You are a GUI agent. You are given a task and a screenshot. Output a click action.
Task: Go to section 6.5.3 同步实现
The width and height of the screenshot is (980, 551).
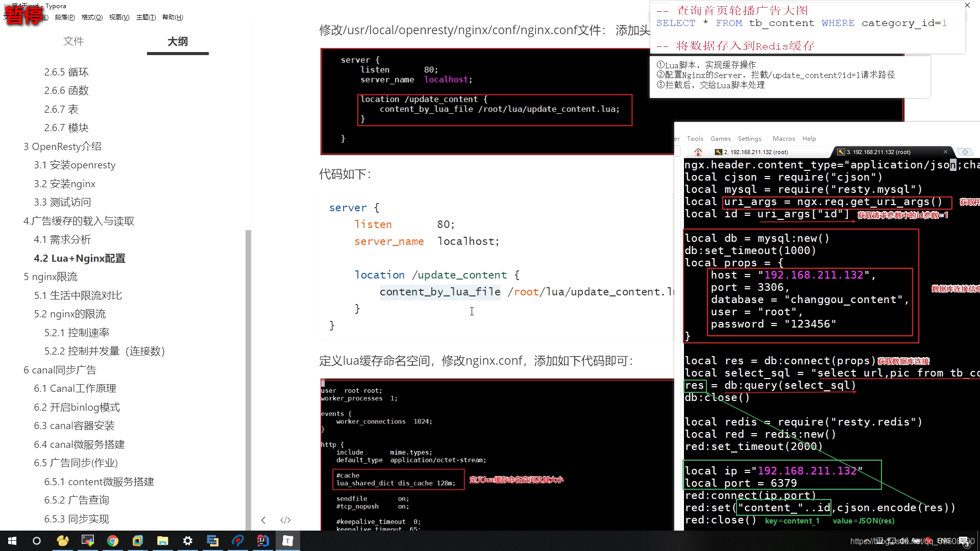pos(77,519)
